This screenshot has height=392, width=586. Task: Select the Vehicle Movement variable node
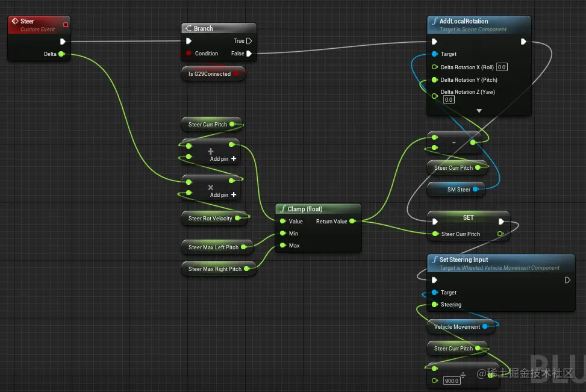click(x=461, y=326)
